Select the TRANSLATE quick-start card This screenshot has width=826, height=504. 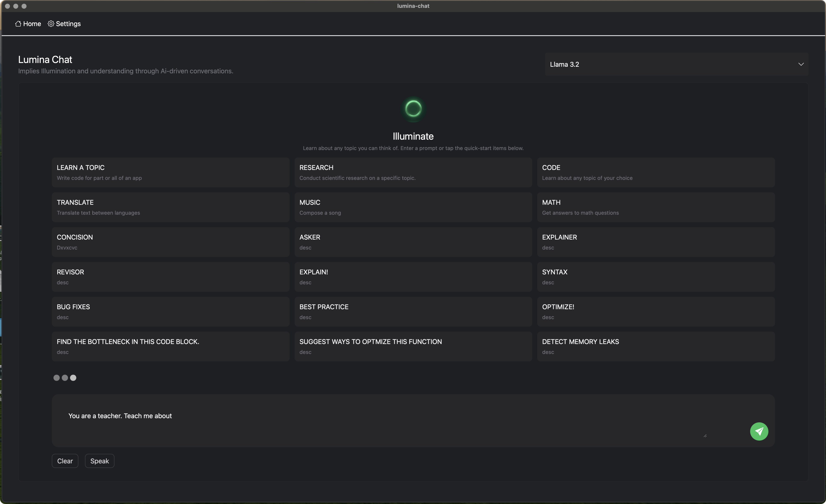point(171,207)
